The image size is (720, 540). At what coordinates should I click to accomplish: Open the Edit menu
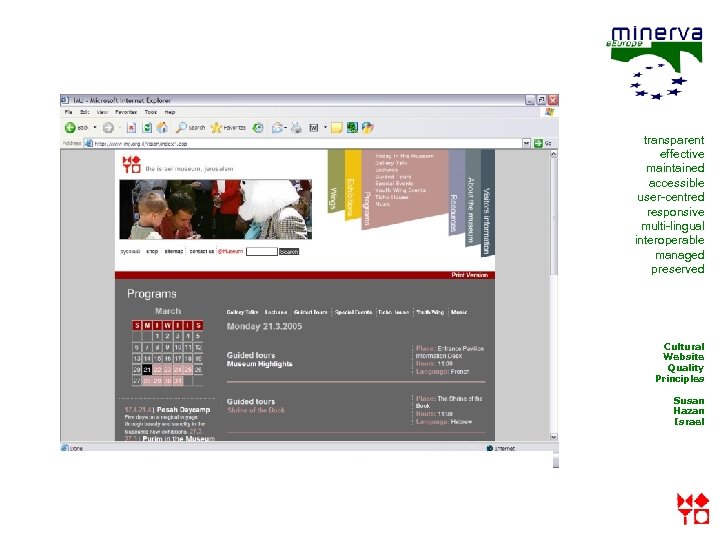pos(84,112)
